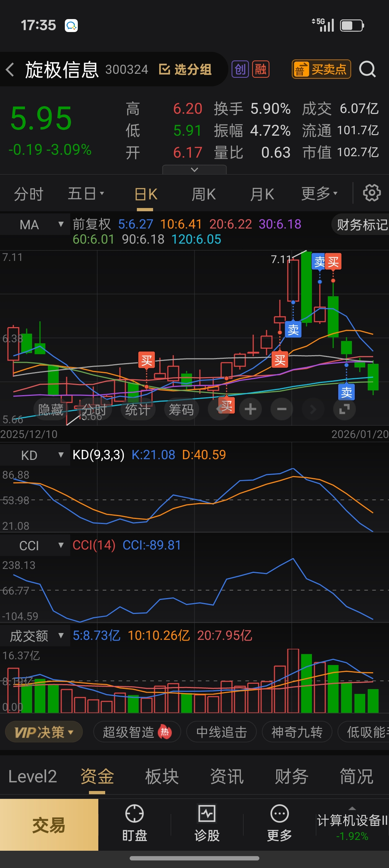Open 诊股 stock diagnosis icon
The image size is (389, 868).
click(207, 823)
